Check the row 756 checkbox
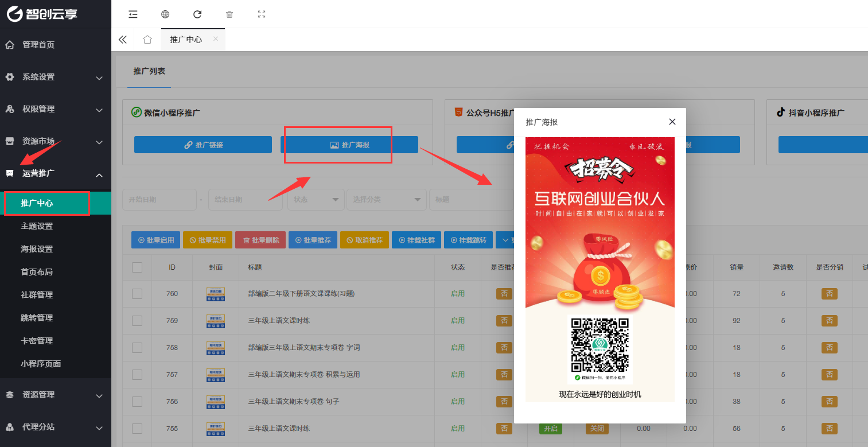 [137, 402]
